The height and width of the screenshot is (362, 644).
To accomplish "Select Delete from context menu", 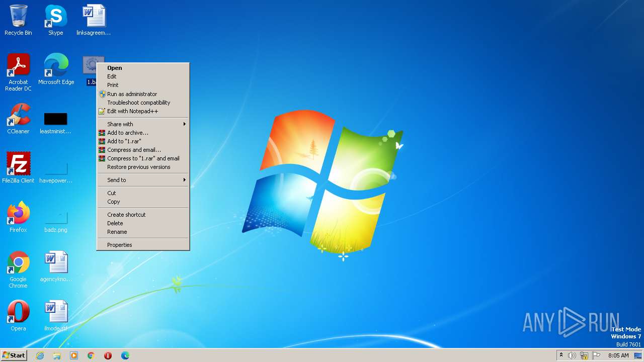I will click(x=143, y=223).
